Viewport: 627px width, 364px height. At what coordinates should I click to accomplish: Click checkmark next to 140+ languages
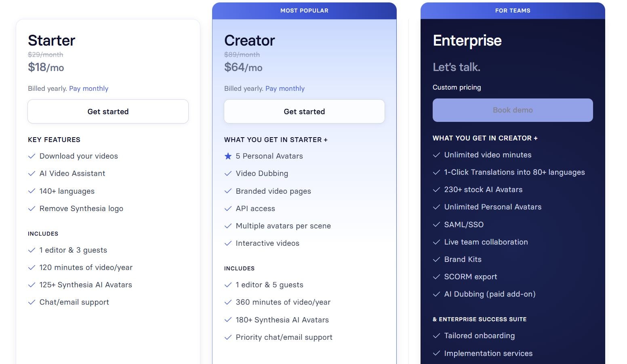click(x=32, y=191)
